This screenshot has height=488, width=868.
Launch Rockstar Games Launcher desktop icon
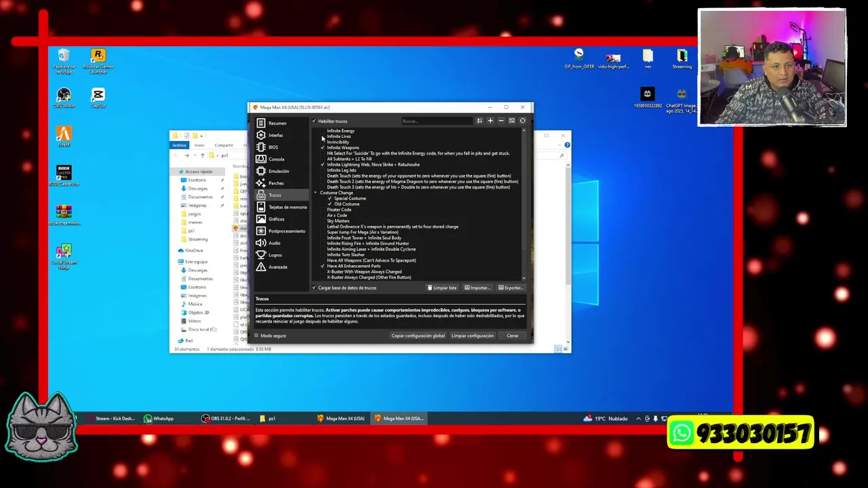[x=98, y=61]
